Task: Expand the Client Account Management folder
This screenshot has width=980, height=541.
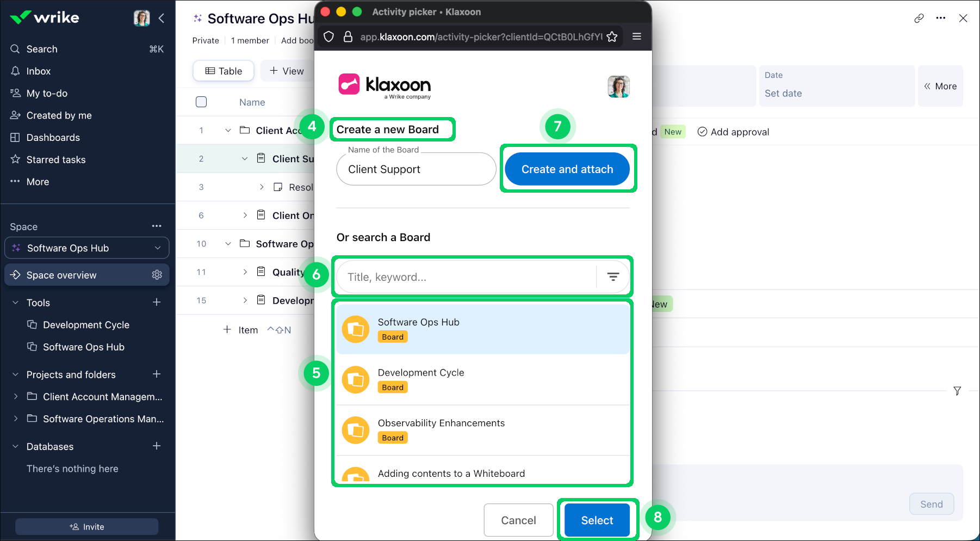Action: click(16, 397)
